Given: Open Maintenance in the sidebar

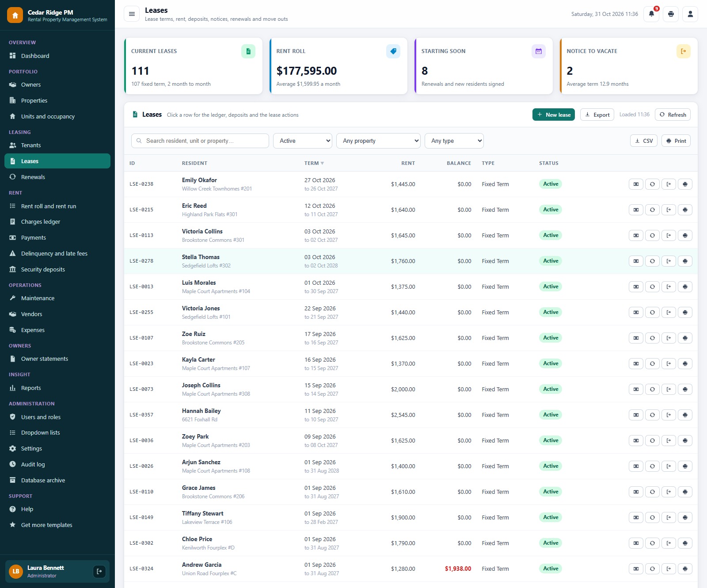Looking at the screenshot, I should coord(57,298).
